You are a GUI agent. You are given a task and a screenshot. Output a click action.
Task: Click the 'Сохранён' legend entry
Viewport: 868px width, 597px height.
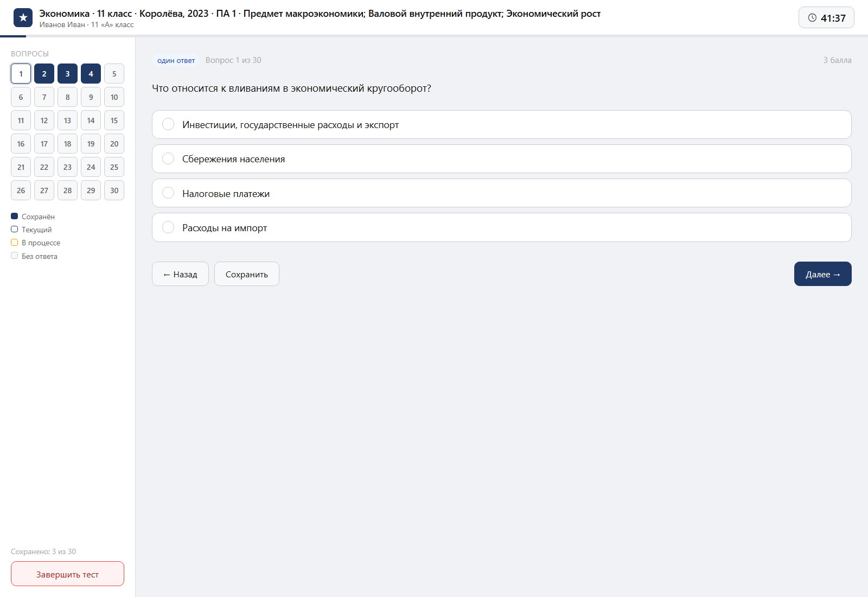point(33,217)
